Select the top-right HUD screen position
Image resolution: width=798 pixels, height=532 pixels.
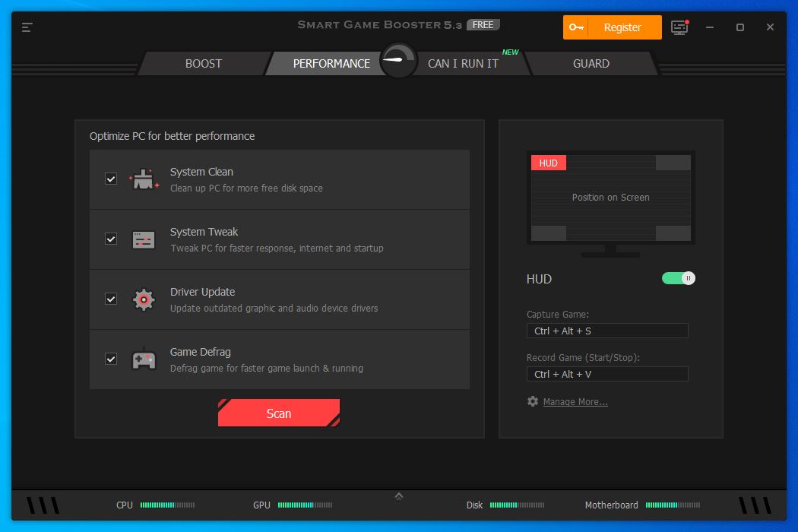673,163
